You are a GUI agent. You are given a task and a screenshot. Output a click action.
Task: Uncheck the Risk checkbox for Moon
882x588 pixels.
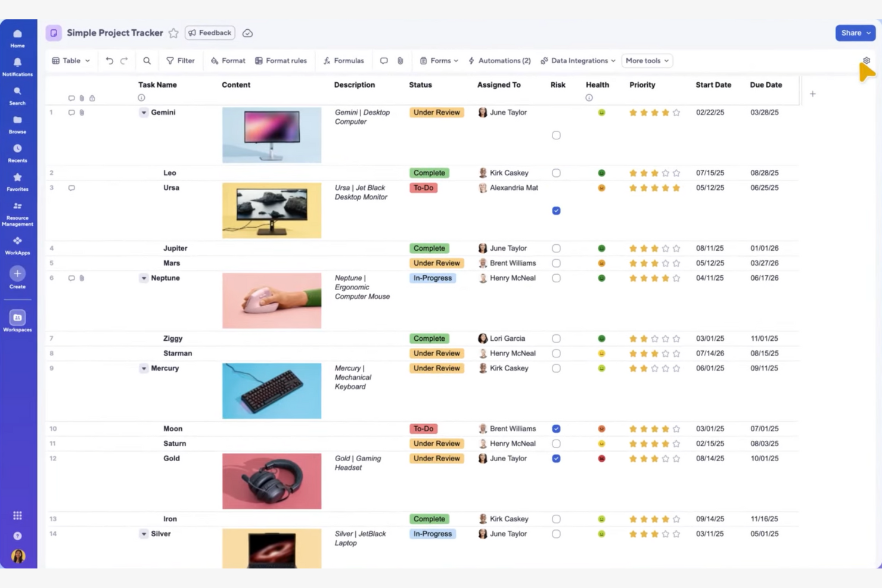click(x=556, y=428)
